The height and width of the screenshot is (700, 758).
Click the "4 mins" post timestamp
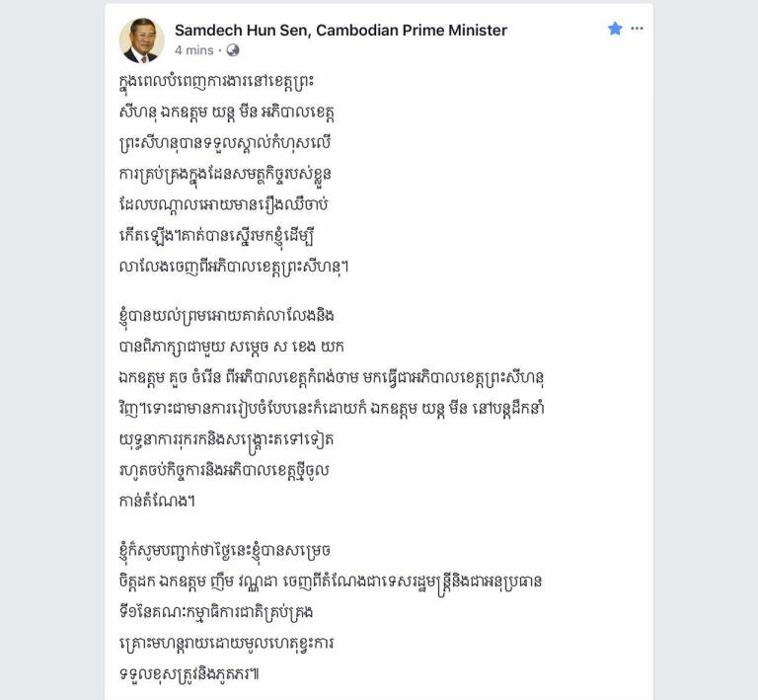[194, 50]
